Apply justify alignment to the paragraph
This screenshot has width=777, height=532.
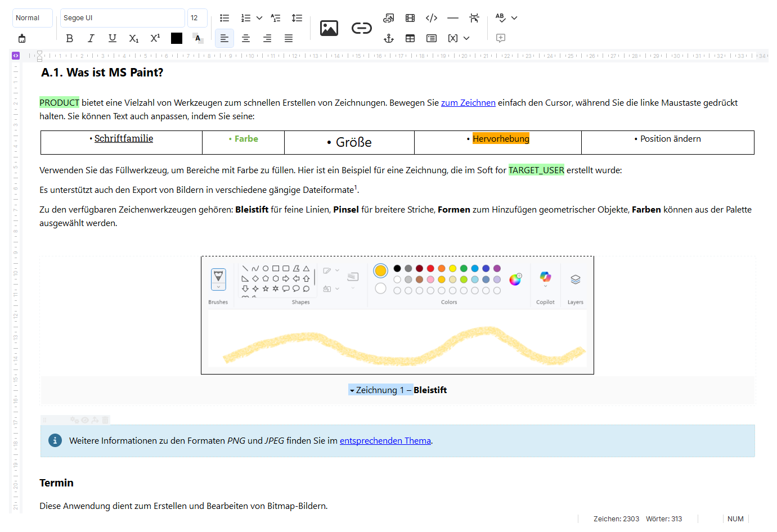(289, 38)
